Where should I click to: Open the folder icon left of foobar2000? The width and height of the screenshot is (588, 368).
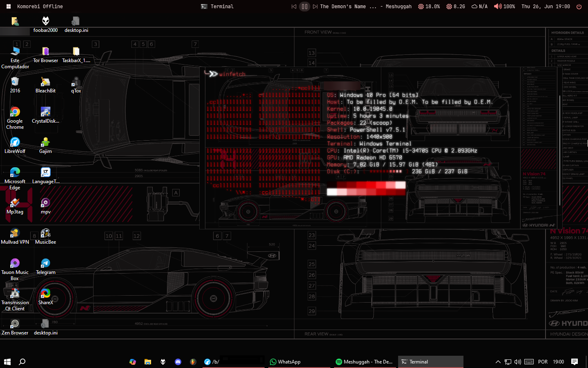(15, 22)
